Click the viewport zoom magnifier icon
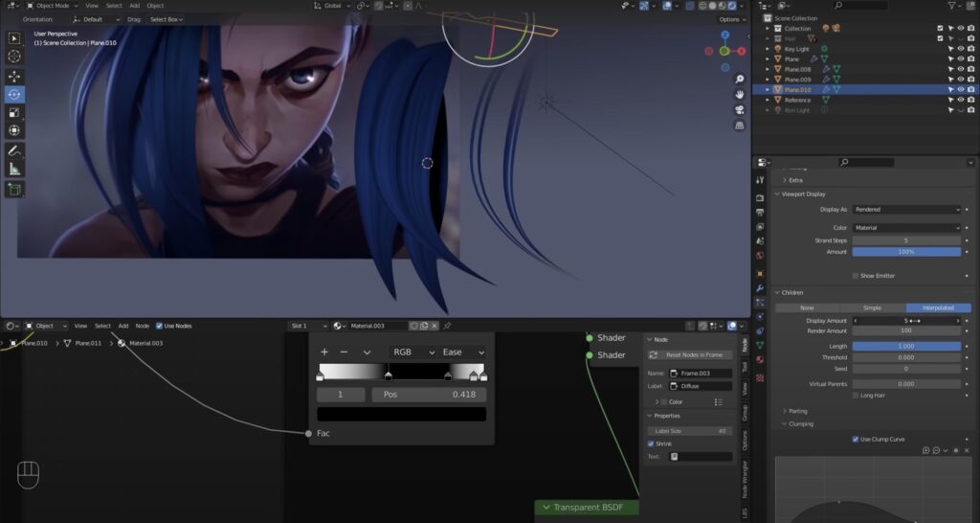 [x=740, y=79]
